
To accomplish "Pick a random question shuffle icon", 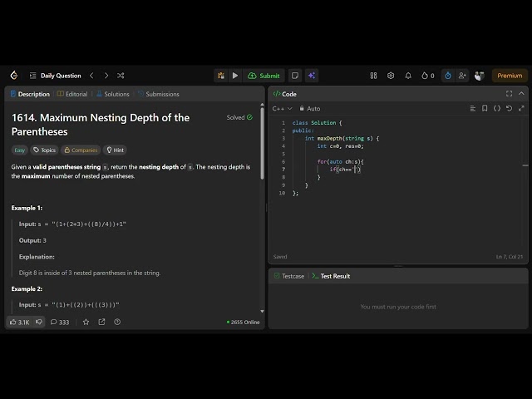I will click(121, 76).
